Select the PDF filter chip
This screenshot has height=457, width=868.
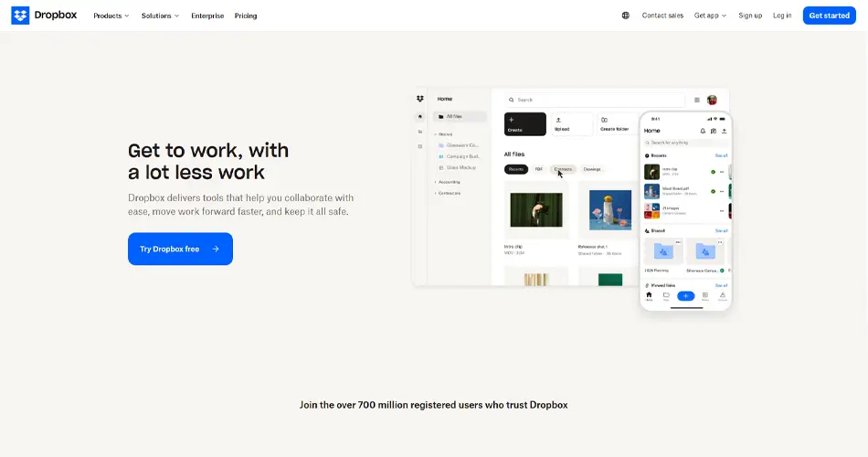coord(539,169)
